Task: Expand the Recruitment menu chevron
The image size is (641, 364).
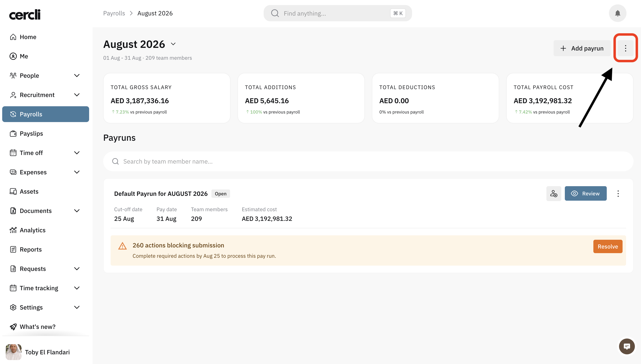Action: pos(77,95)
